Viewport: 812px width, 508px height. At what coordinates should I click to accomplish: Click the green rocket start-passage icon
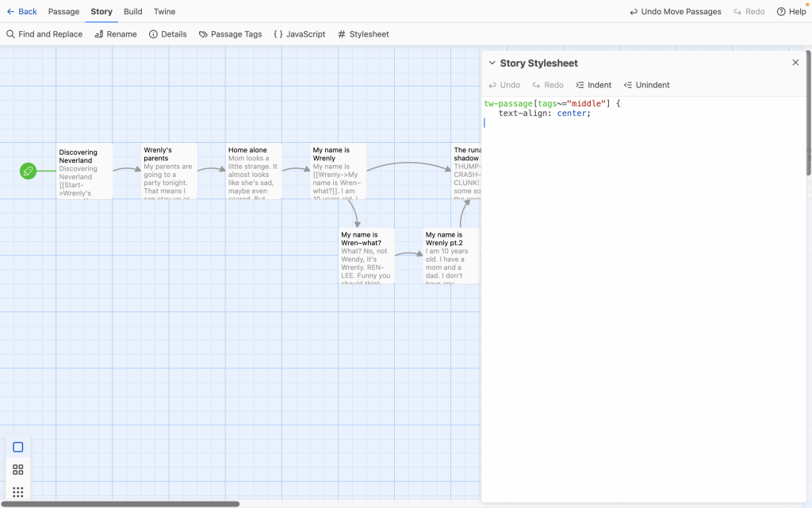coord(28,171)
